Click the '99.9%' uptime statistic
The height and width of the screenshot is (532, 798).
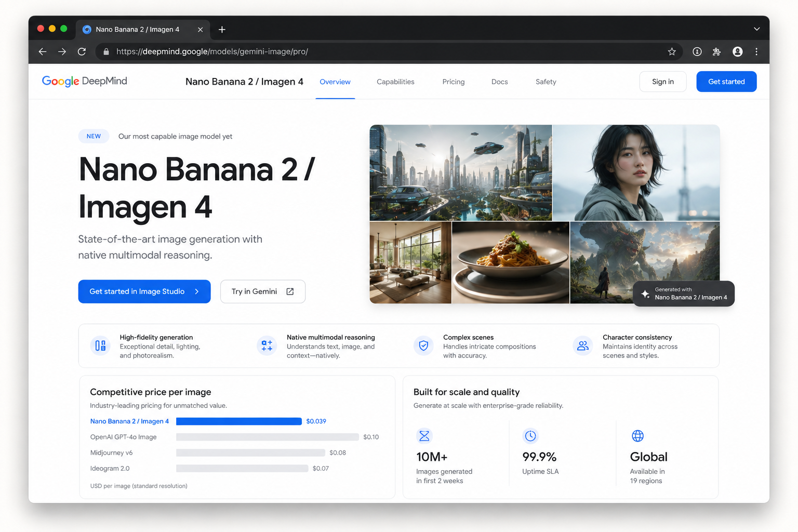click(x=539, y=457)
